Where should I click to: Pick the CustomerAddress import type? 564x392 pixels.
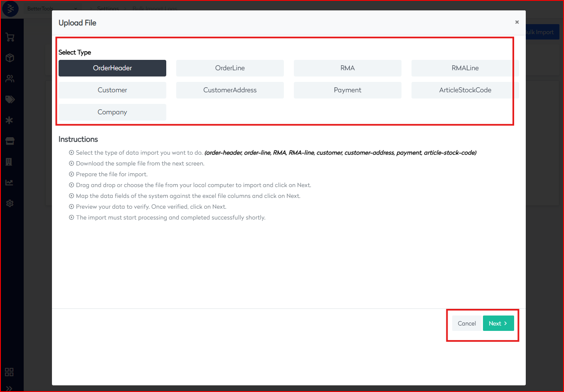point(230,90)
